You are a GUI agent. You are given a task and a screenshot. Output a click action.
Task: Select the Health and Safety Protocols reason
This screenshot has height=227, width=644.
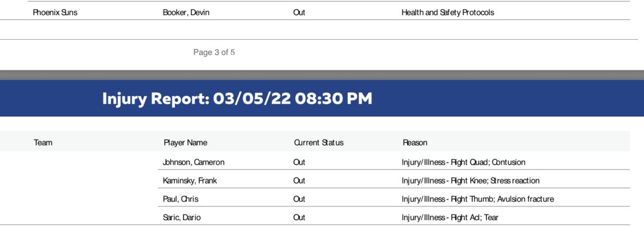click(x=448, y=12)
